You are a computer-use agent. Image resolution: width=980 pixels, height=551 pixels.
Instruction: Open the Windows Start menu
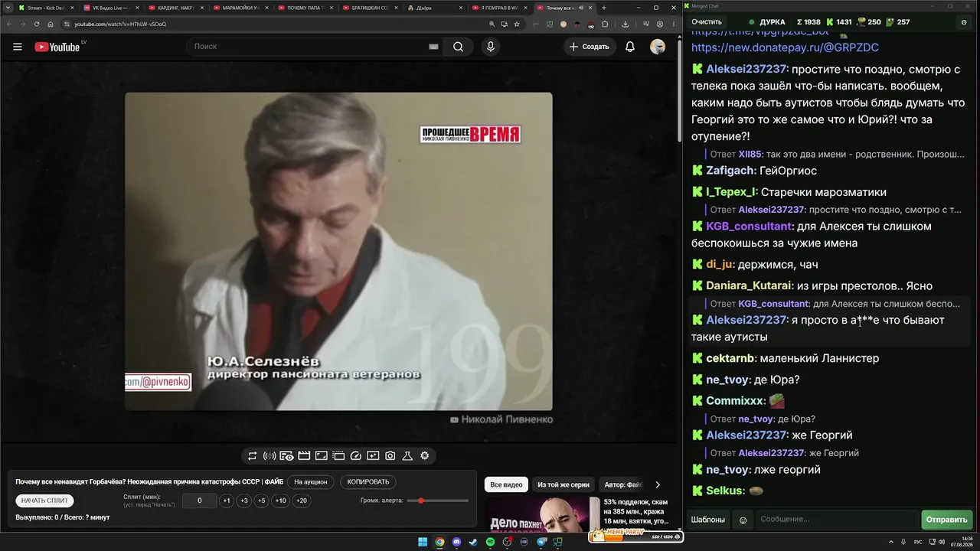pos(423,543)
